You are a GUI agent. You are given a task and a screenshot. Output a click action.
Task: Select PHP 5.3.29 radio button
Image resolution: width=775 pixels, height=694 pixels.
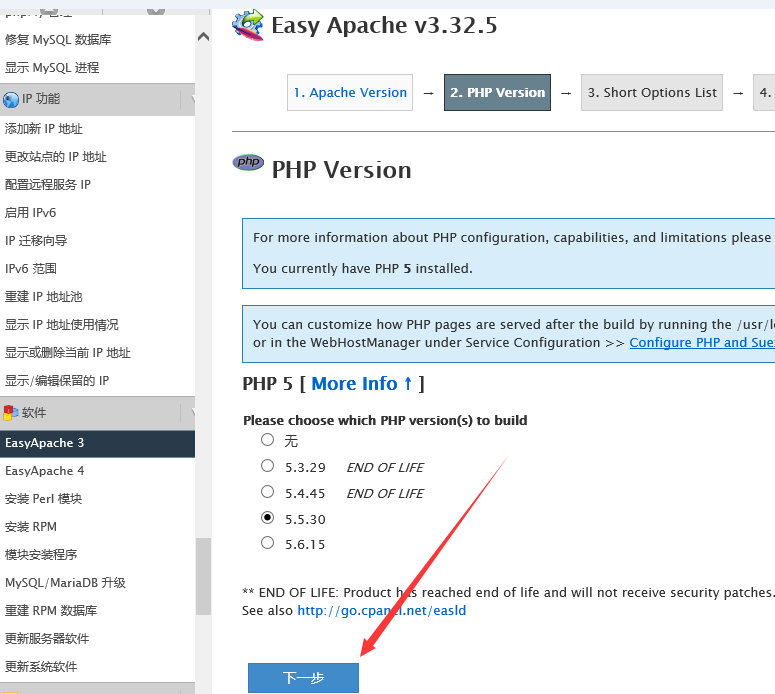click(267, 466)
